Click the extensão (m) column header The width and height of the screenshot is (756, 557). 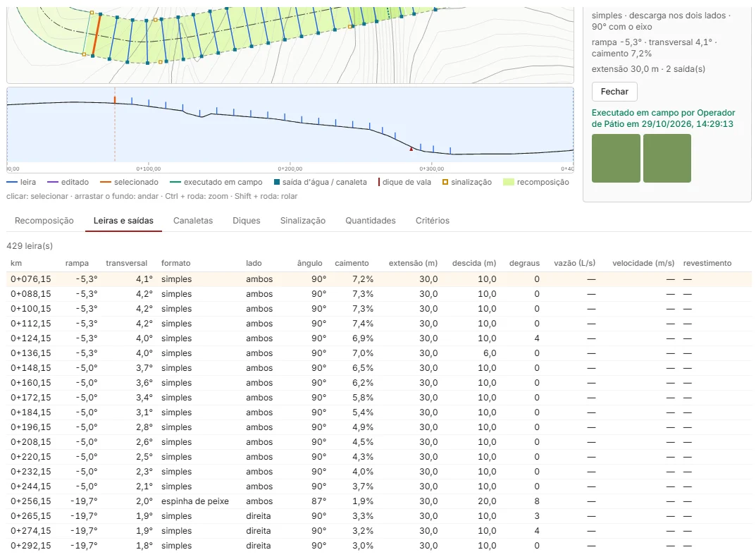click(413, 263)
